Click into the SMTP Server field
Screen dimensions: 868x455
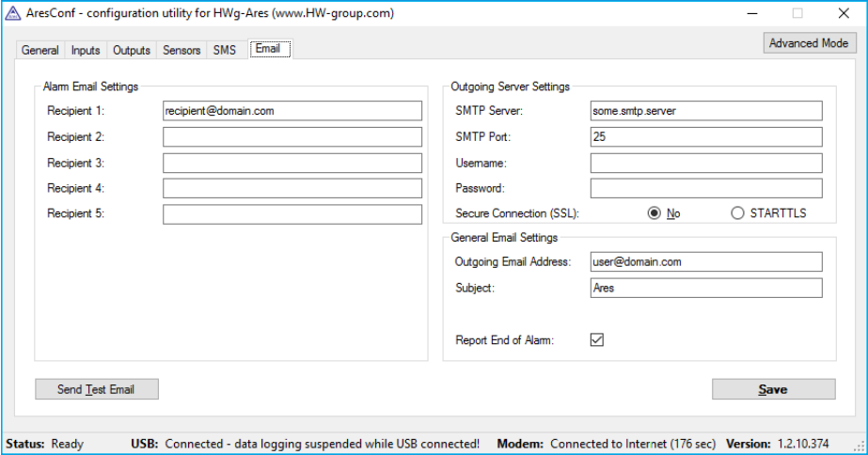pyautogui.click(x=705, y=111)
